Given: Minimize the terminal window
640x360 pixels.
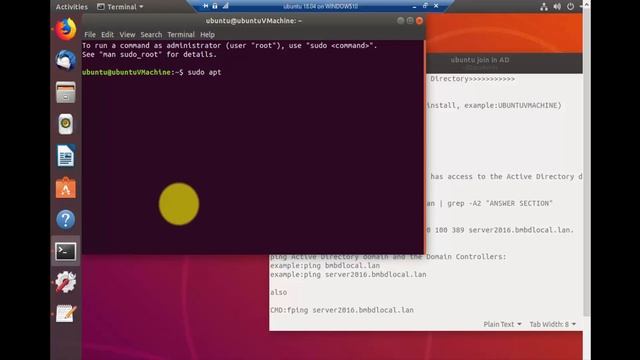Looking at the screenshot, I should tap(400, 21).
